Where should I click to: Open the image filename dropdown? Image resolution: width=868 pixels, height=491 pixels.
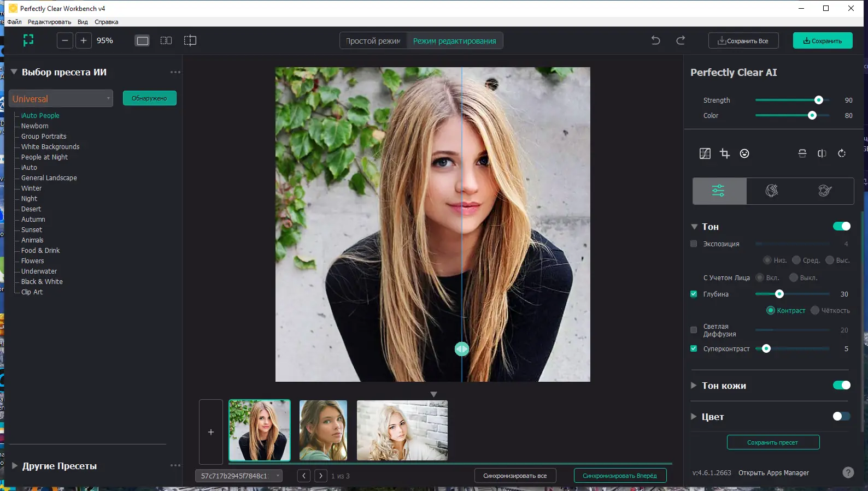239,476
